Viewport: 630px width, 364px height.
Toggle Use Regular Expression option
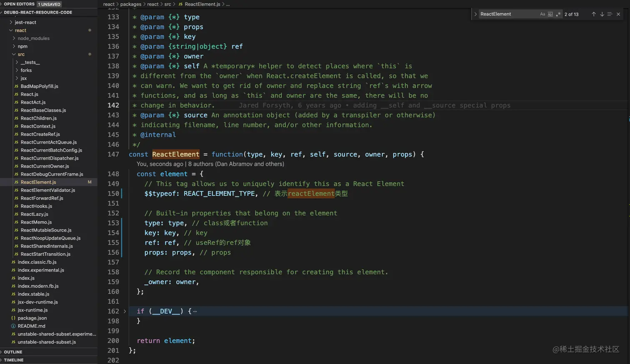tap(558, 14)
